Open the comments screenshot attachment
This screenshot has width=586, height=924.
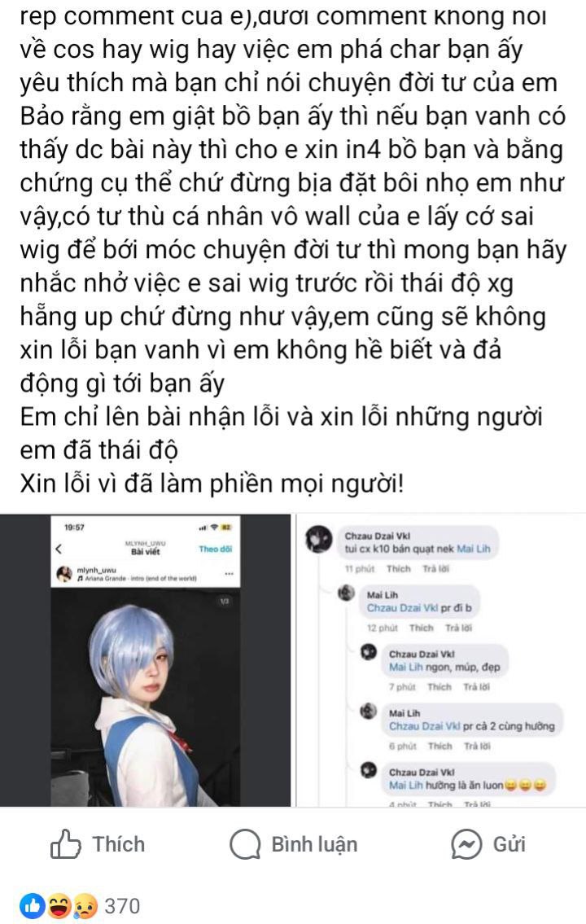click(x=440, y=660)
